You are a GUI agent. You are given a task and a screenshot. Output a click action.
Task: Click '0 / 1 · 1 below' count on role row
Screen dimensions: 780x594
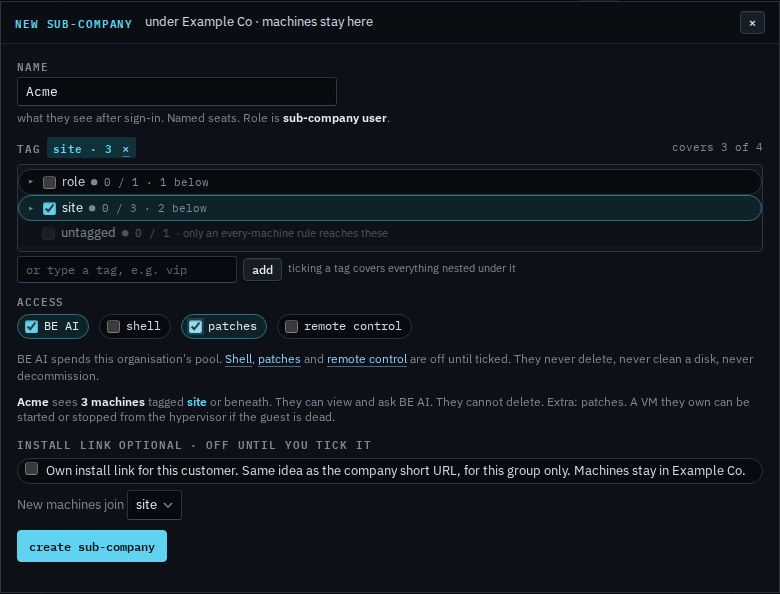(x=156, y=183)
